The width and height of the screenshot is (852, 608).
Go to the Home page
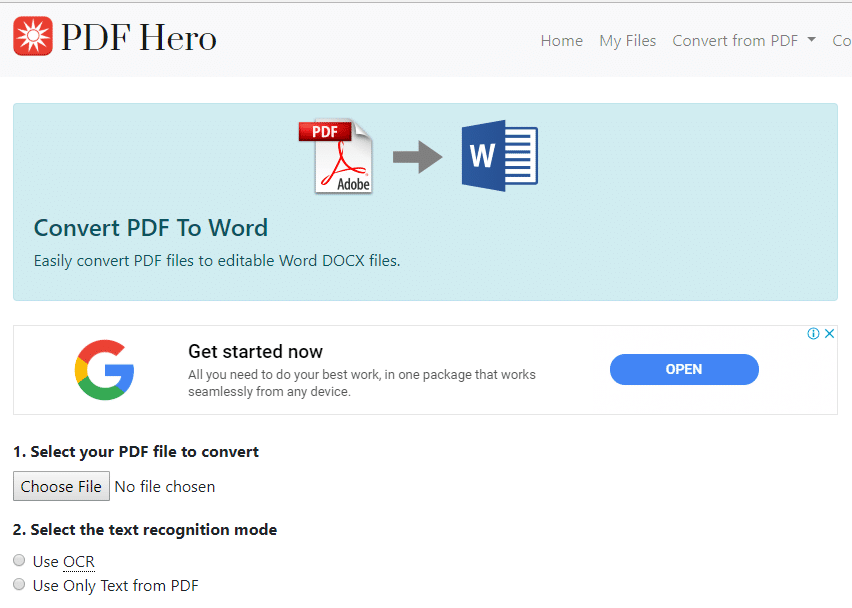562,41
